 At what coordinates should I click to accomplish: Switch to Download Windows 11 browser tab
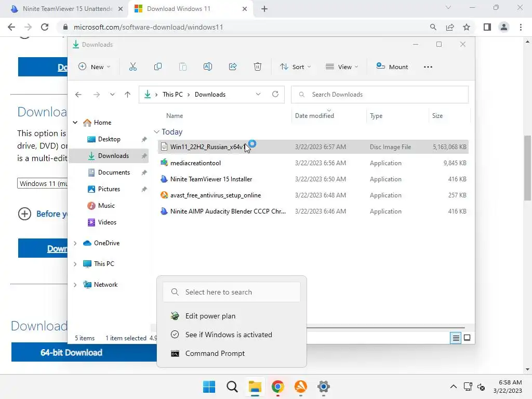click(191, 9)
